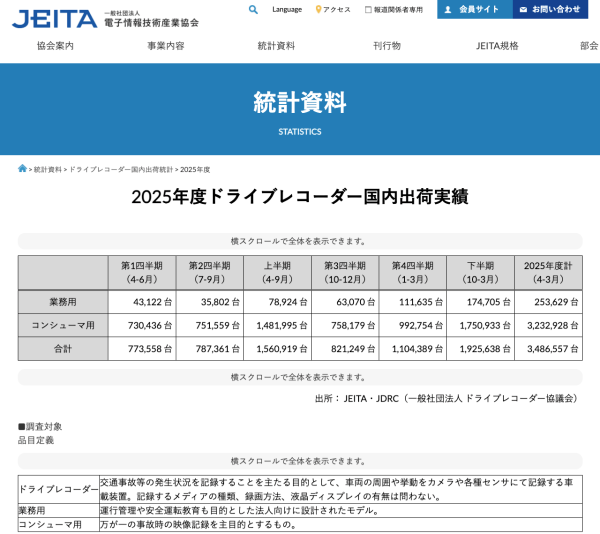
Task: Click the 1,925,638 台 cell
Action: 481,348
